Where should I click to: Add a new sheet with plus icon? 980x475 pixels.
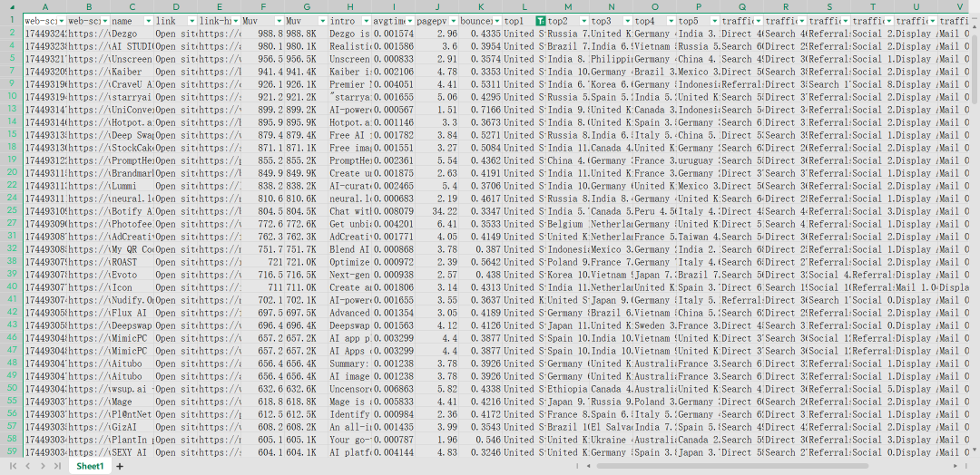(120, 466)
